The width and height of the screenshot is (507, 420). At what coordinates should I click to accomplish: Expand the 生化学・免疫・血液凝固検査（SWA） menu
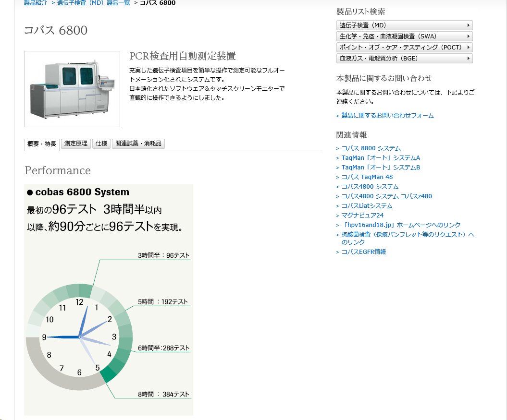[405, 36]
